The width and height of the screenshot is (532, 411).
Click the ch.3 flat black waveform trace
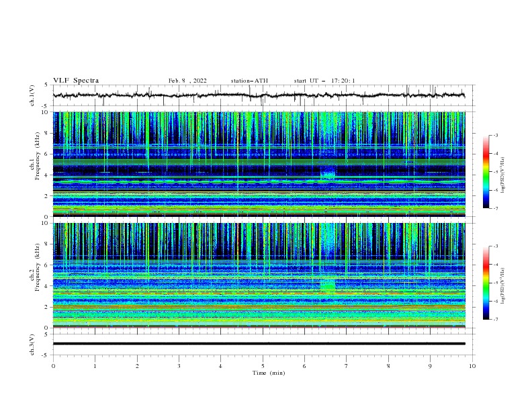coord(259,344)
